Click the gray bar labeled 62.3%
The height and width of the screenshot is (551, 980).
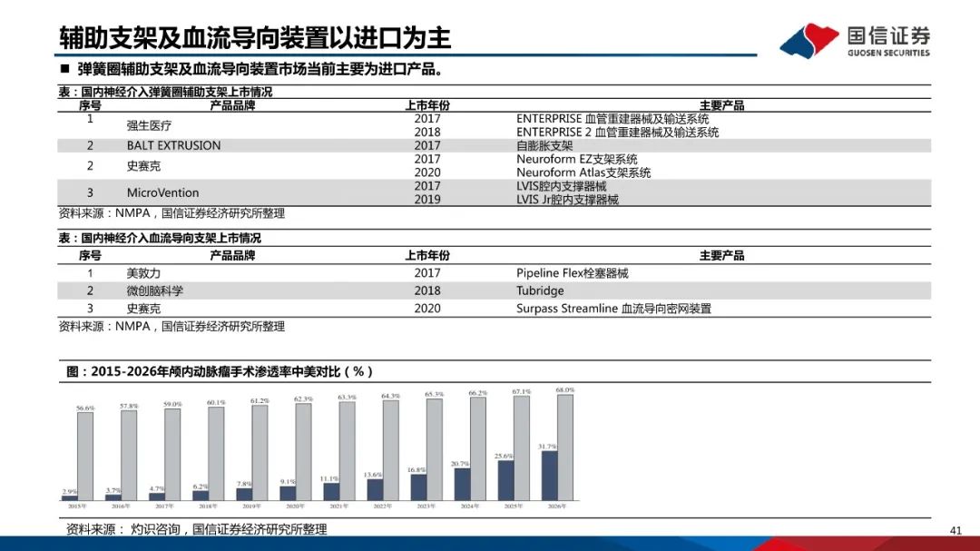[304, 451]
